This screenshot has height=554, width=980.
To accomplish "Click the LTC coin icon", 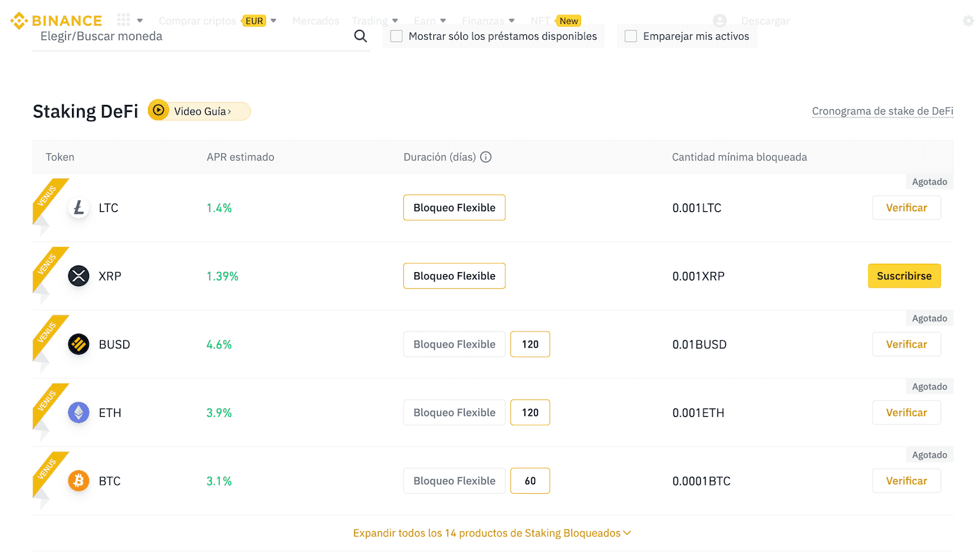I will click(x=78, y=208).
